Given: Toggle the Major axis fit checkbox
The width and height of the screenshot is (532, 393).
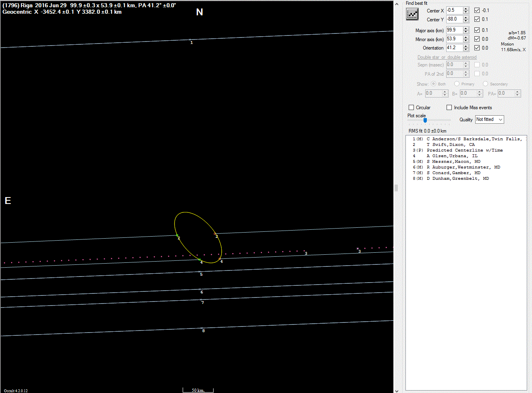Looking at the screenshot, I should [477, 30].
